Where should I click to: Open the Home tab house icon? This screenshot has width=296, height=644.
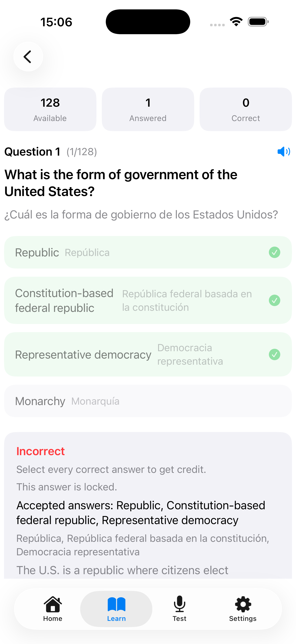(x=53, y=604)
